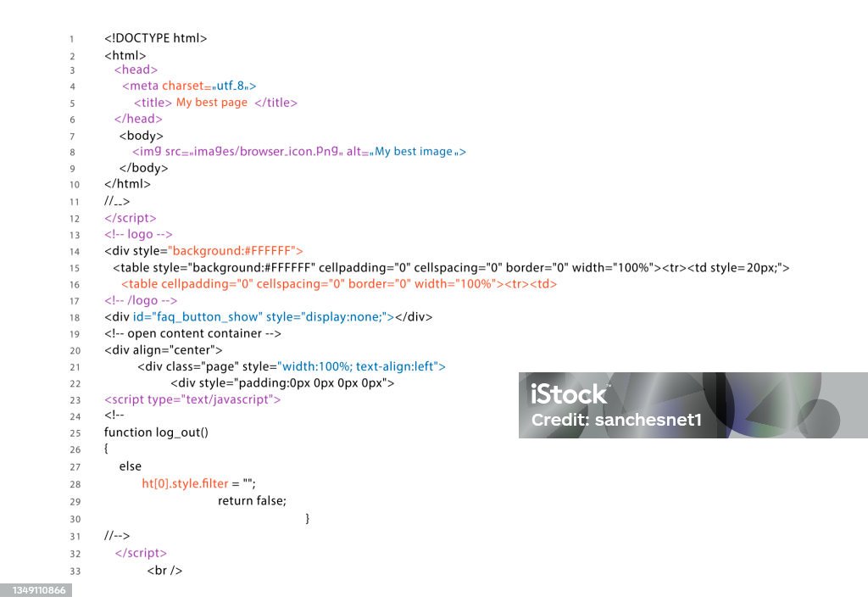
Task: Click the div align="center" line
Action: tap(164, 350)
